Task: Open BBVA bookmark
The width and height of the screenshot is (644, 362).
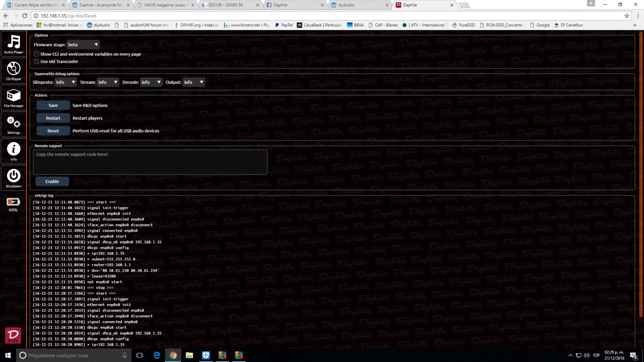Action: (x=355, y=25)
